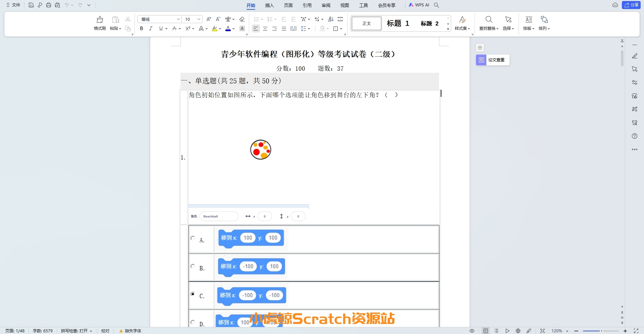Screen dimensions: 644x334
Task: Select the Format Painter tool
Action: click(x=100, y=23)
